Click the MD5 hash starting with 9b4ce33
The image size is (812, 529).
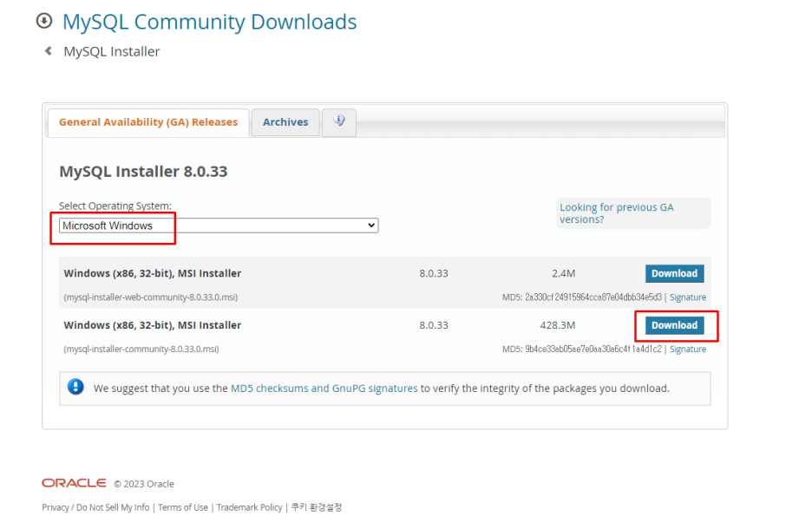pyautogui.click(x=593, y=349)
